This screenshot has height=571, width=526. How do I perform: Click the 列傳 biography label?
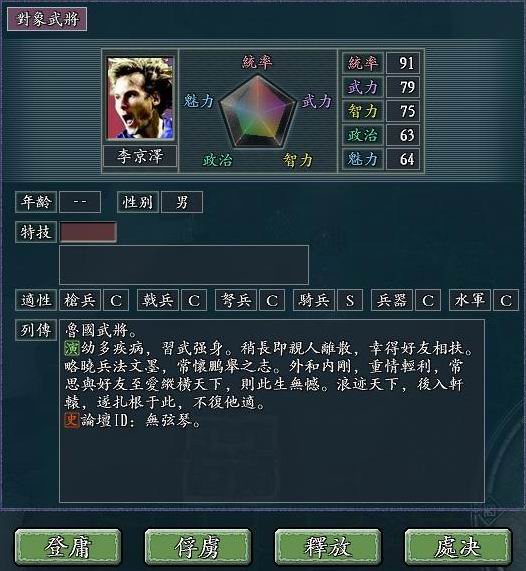point(36,330)
